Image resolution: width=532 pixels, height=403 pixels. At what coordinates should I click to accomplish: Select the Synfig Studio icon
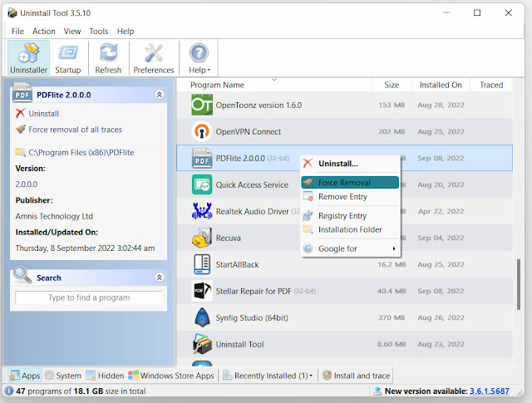[202, 317]
